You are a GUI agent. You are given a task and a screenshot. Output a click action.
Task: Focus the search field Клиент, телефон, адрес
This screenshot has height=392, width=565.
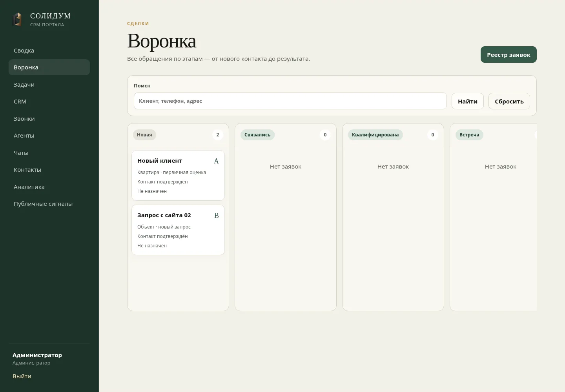[x=290, y=101]
